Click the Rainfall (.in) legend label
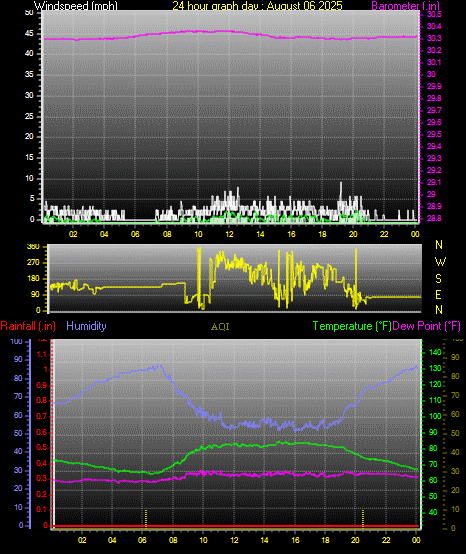This screenshot has height=554, width=466. [x=28, y=326]
